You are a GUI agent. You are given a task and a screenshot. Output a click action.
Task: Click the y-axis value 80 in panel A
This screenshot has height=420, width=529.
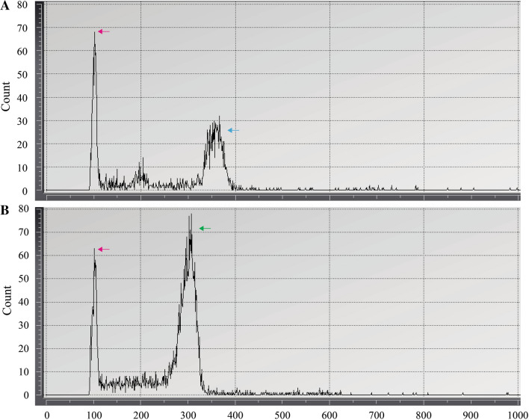[x=22, y=5]
